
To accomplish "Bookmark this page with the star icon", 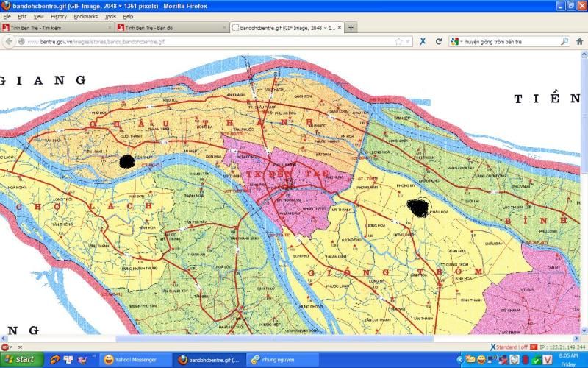I will tap(398, 42).
